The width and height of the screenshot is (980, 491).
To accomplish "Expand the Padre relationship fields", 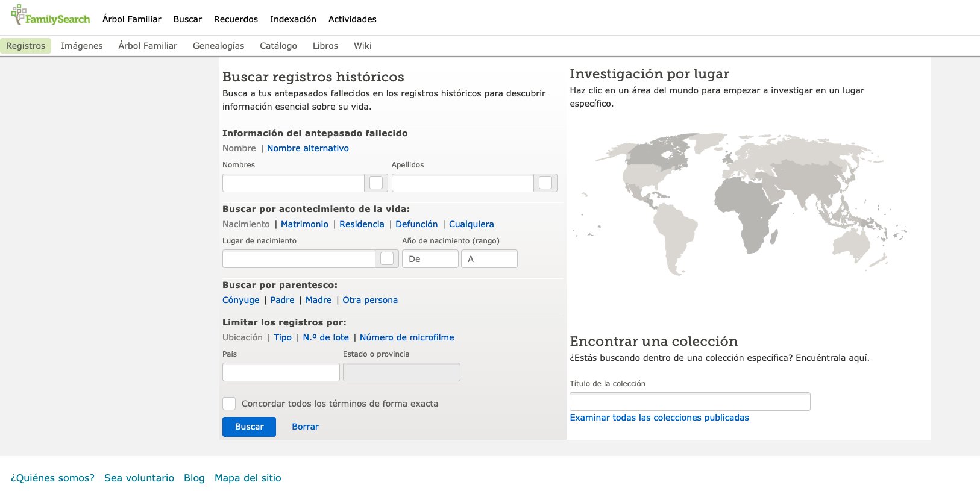I will click(x=282, y=300).
